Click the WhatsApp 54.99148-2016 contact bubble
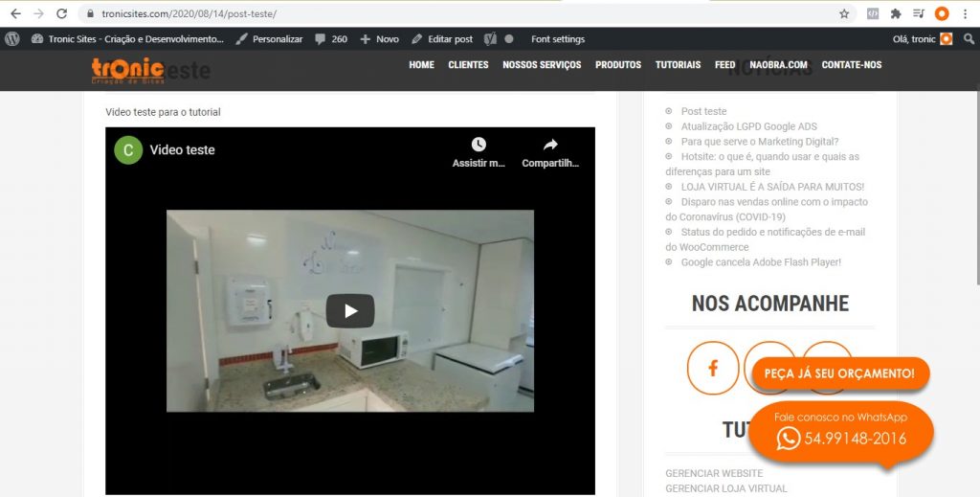This screenshot has width=980, height=497. point(841,431)
